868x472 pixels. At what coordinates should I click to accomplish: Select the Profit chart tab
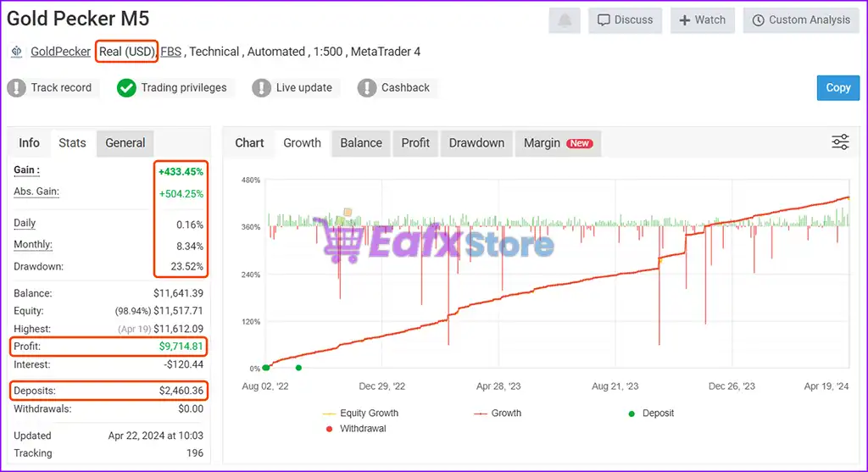(x=415, y=142)
